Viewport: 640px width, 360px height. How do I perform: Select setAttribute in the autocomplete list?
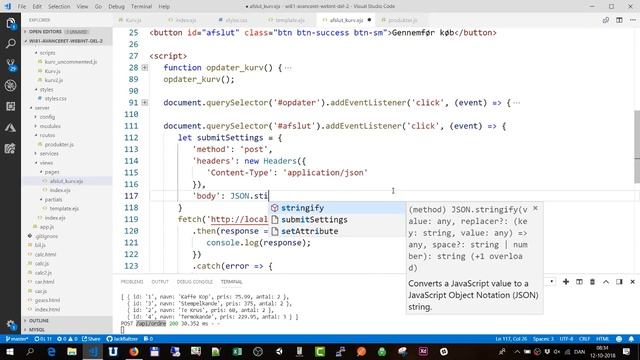tap(337, 231)
